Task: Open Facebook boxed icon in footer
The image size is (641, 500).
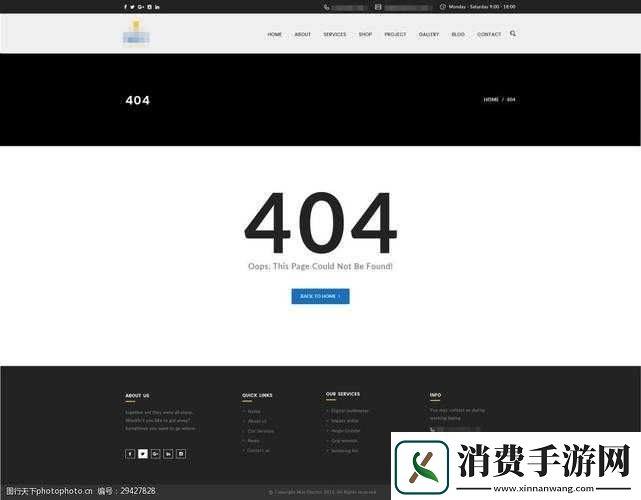Action: coord(130,454)
